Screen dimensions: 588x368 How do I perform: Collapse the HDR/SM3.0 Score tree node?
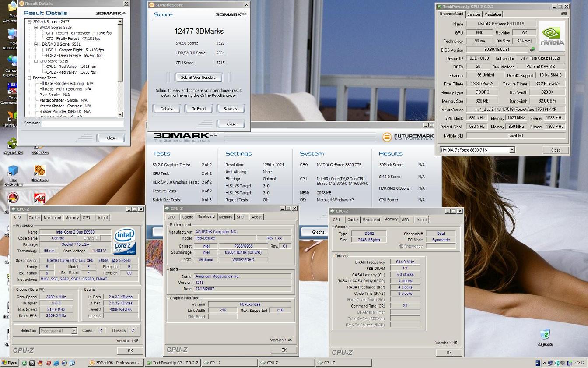36,44
